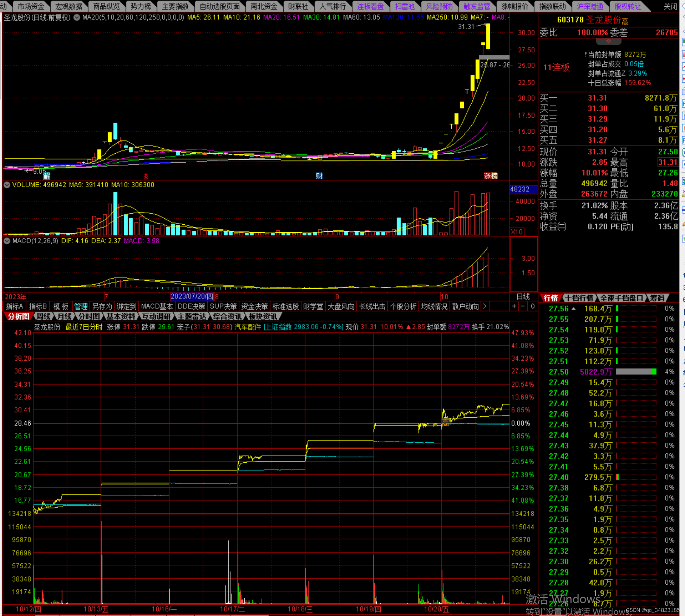Switch to the 基本资料 tab
The image size is (685, 616).
[120, 317]
